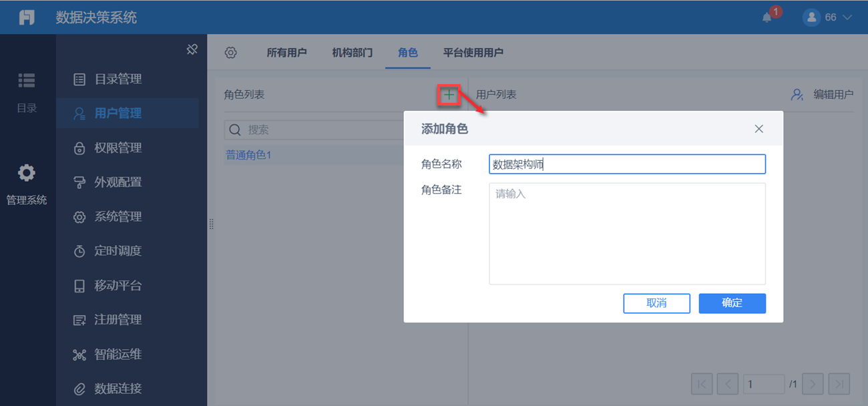Switch to the 平台使用用户 tab
Screen dimensions: 868x406
point(473,53)
